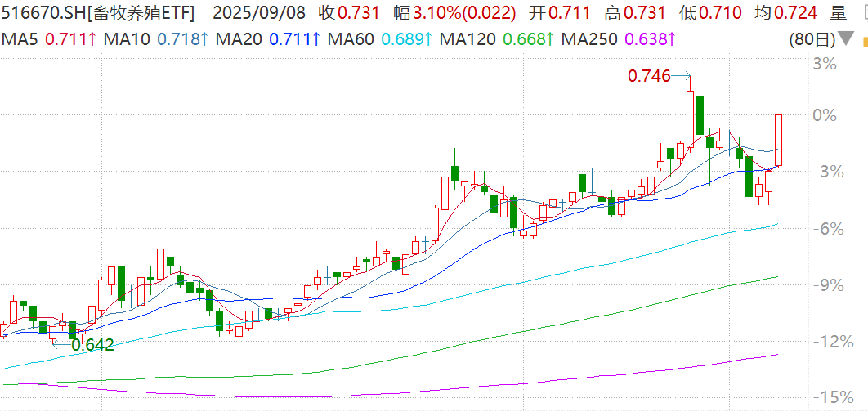This screenshot has height=412, width=868.
Task: Click the 0.746 high price marker
Action: click(648, 76)
